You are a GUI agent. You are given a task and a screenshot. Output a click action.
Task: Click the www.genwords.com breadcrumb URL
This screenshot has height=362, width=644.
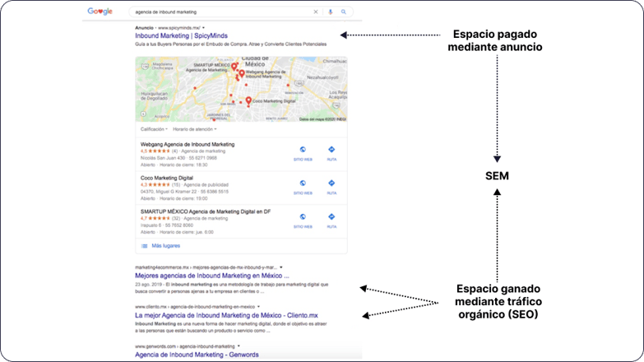coord(185,346)
